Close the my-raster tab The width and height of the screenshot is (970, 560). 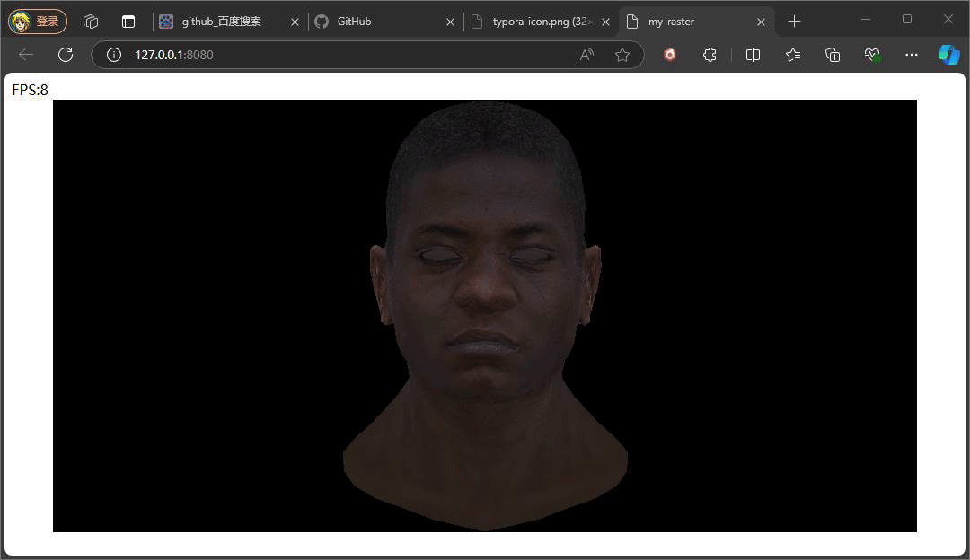coord(761,22)
